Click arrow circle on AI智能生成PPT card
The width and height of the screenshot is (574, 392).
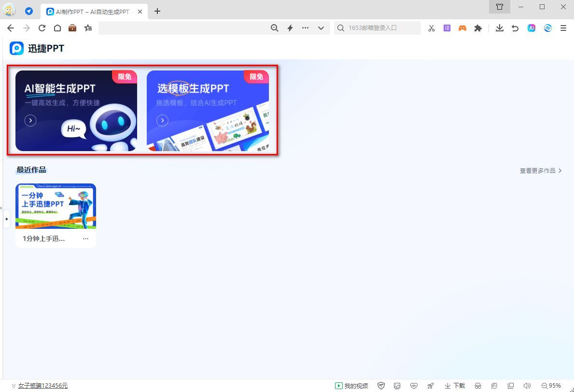[x=30, y=120]
